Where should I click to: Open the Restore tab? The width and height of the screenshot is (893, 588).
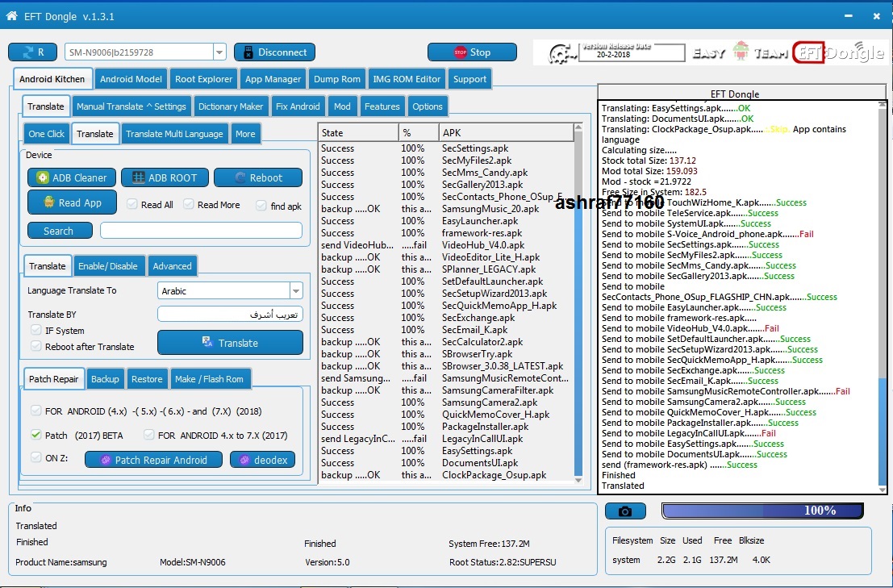coord(147,379)
